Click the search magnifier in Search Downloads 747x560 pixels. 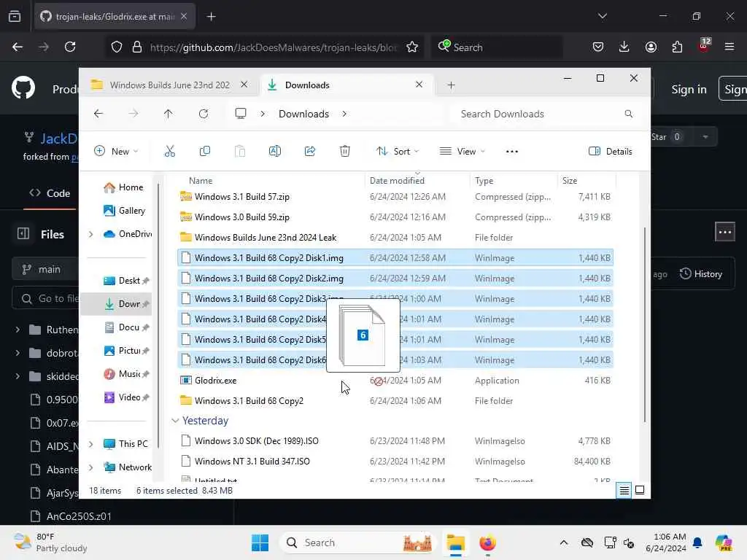point(628,114)
